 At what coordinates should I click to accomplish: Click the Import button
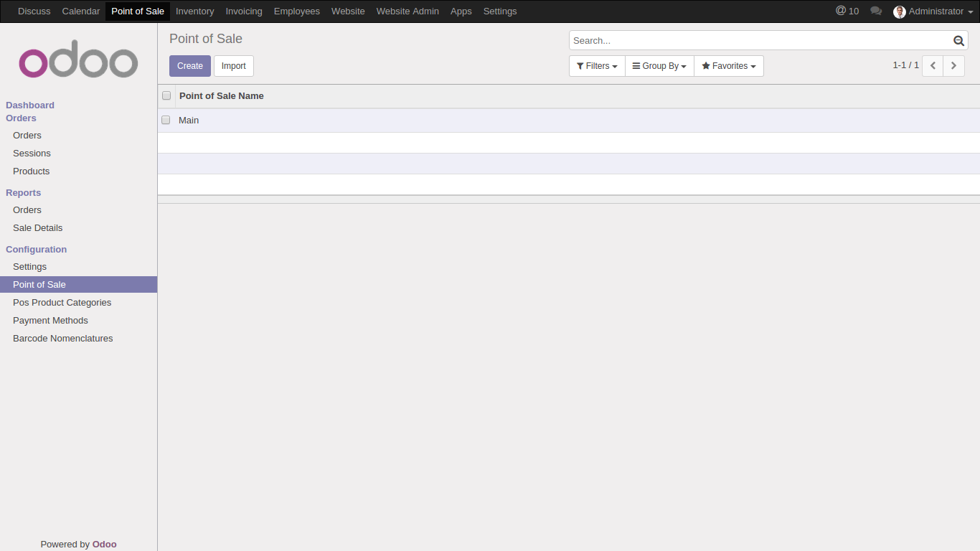[x=234, y=66]
